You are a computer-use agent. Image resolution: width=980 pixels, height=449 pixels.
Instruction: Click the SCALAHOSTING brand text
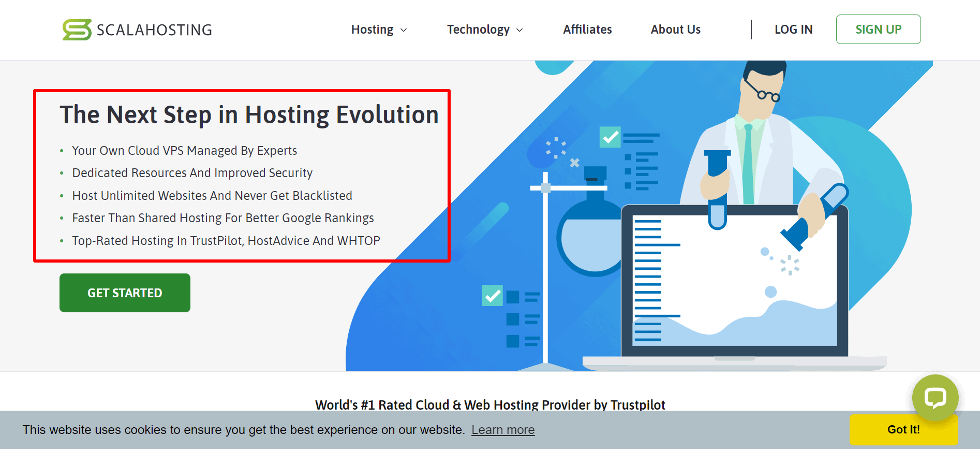coord(154,30)
